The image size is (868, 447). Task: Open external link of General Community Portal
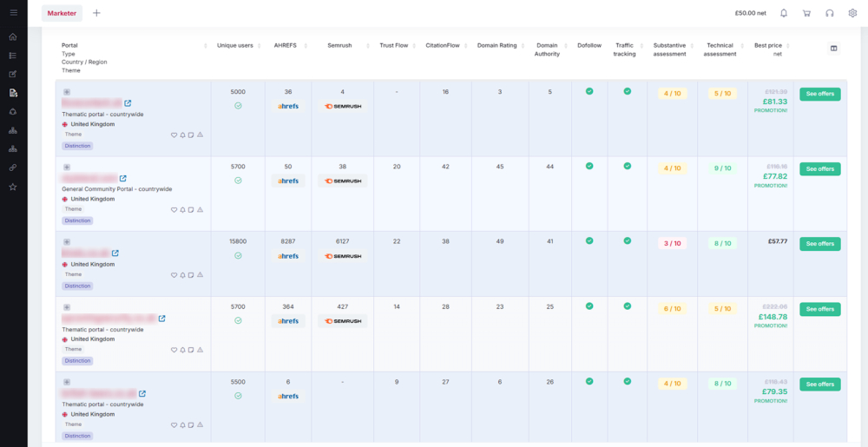pos(123,178)
